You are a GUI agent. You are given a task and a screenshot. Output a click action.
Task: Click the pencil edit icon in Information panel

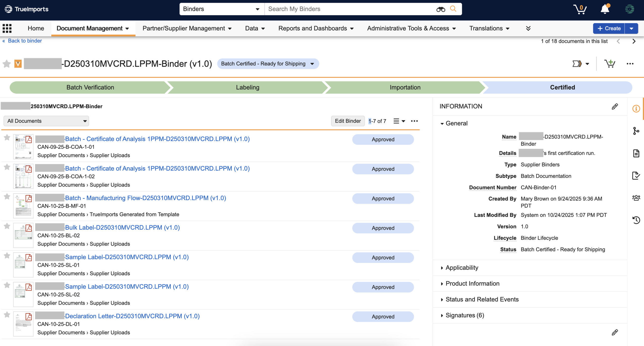coord(615,106)
